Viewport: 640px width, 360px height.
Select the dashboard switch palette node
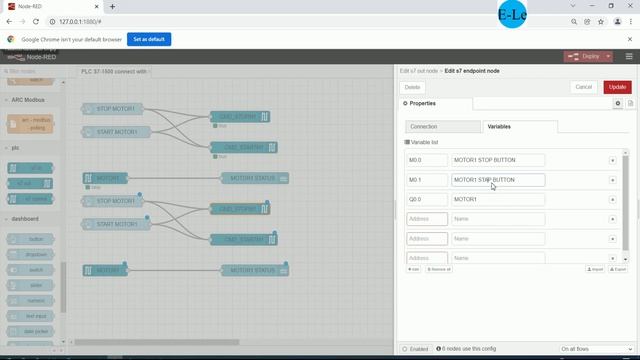click(30, 270)
